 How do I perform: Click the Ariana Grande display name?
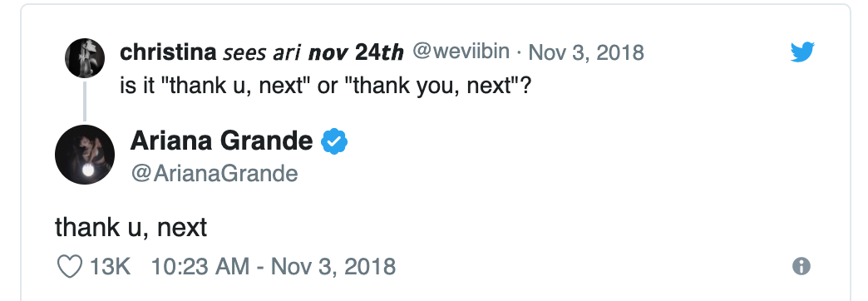point(221,141)
